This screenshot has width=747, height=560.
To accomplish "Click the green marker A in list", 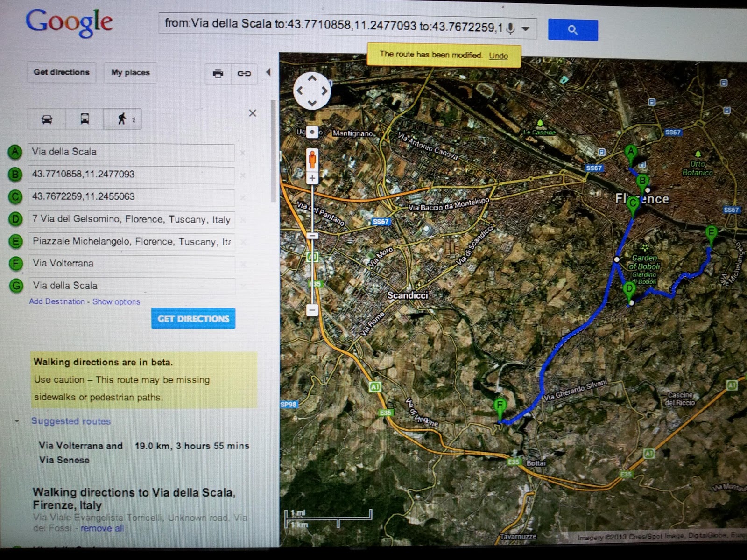I will [15, 152].
